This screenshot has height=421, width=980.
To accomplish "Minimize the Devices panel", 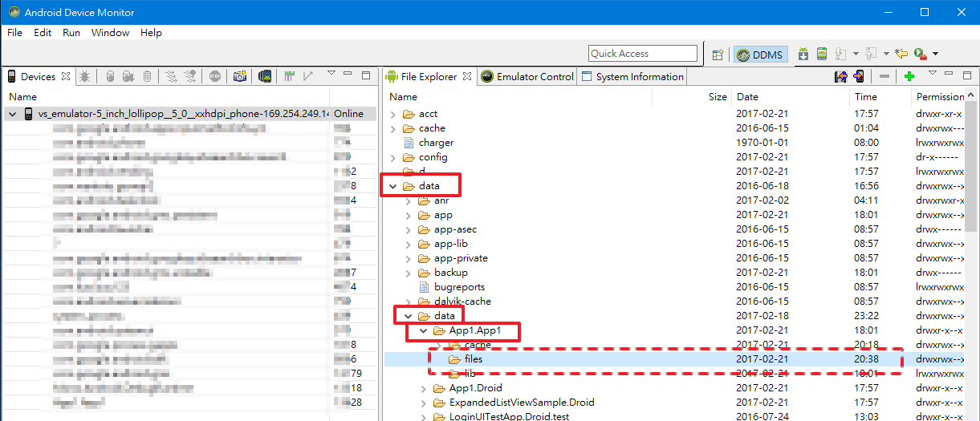I will click(x=348, y=73).
